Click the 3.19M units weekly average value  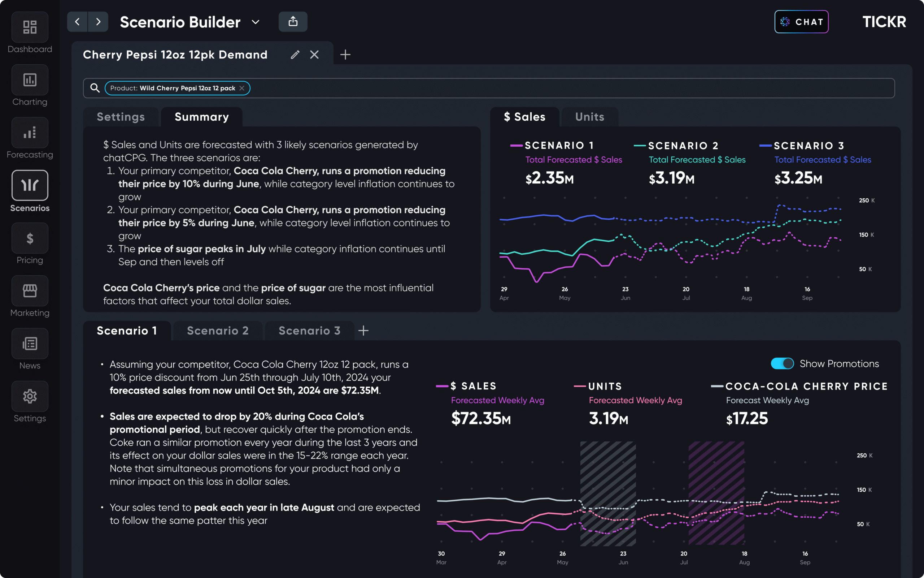[609, 419]
